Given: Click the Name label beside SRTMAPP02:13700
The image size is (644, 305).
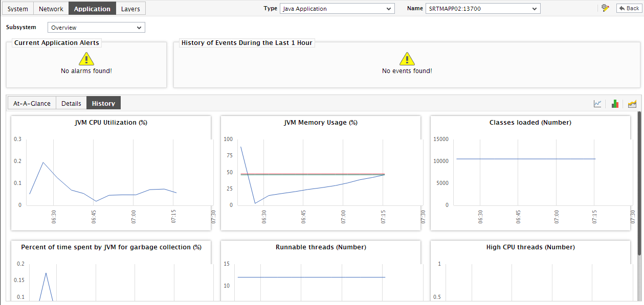Looking at the screenshot, I should point(415,8).
